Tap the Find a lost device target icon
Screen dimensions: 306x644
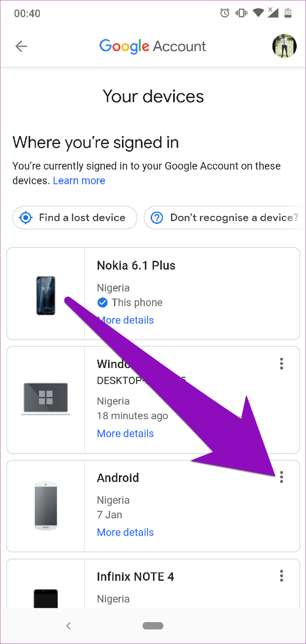26,217
